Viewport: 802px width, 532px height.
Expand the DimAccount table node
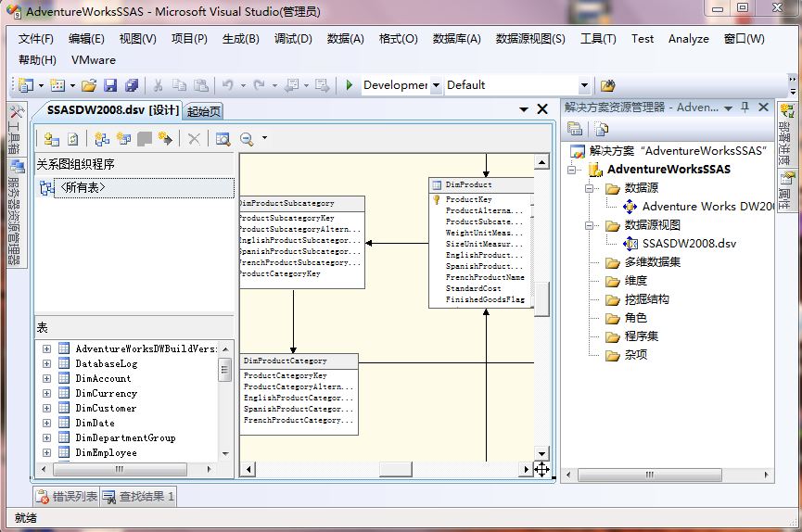(x=46, y=378)
